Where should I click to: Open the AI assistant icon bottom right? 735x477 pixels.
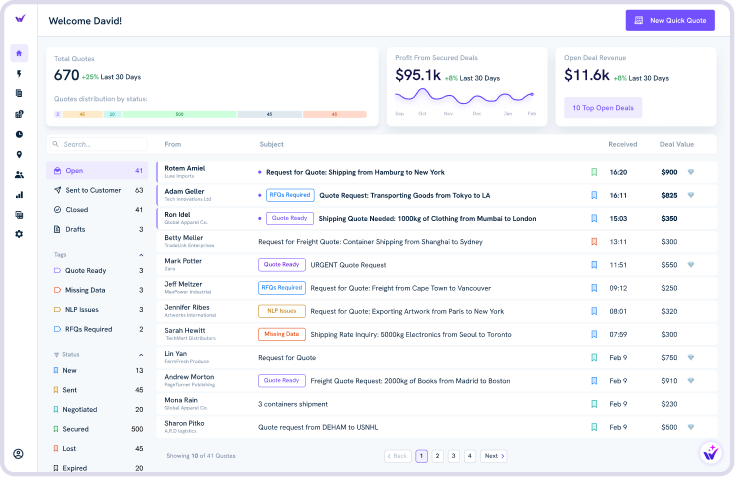tap(710, 452)
